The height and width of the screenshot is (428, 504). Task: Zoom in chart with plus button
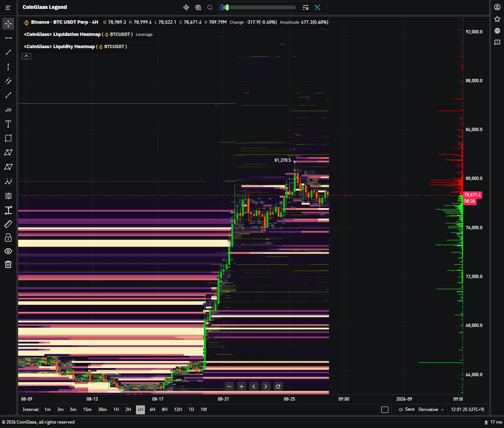[241, 387]
